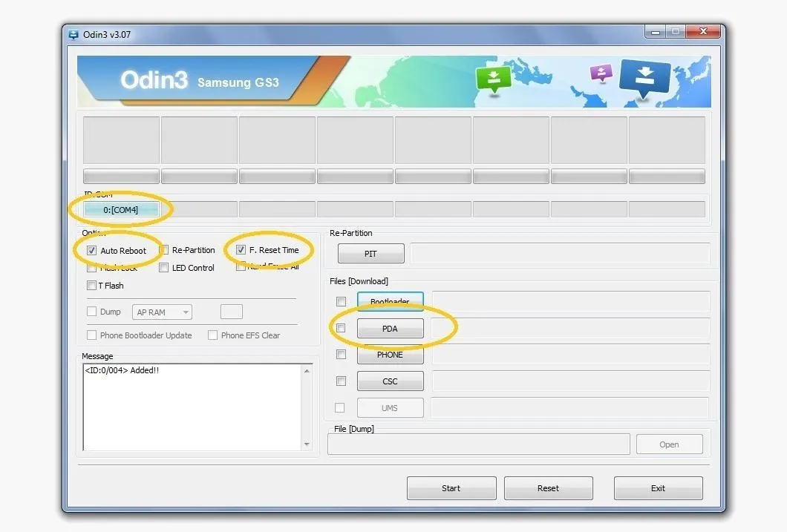Open the AP RAM dropdown
The height and width of the screenshot is (532, 787).
click(x=162, y=312)
